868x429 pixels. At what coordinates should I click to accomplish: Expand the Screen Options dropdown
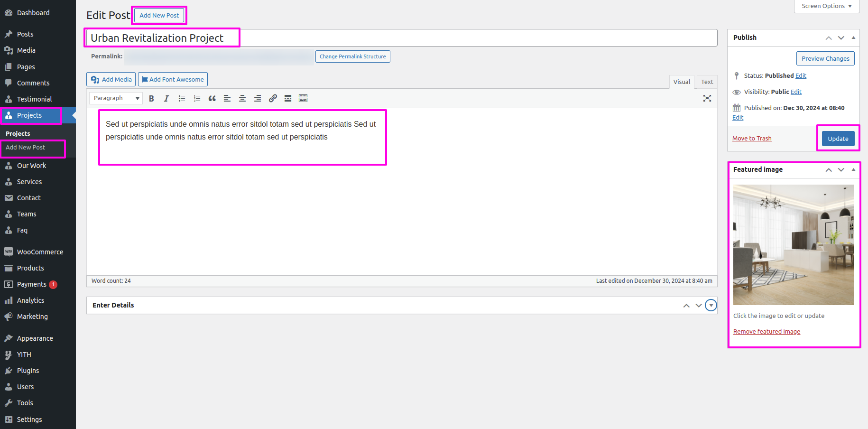tap(826, 6)
